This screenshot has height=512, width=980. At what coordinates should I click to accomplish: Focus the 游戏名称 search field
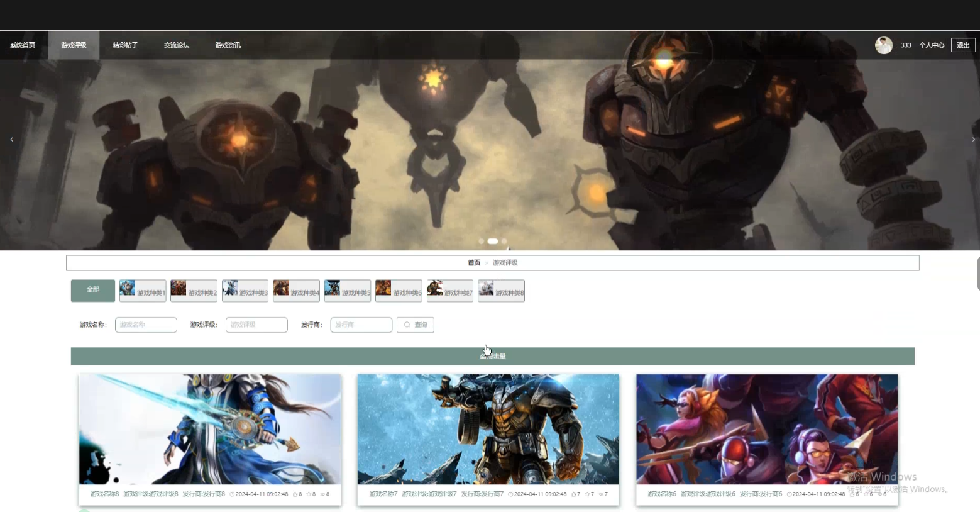(x=146, y=325)
